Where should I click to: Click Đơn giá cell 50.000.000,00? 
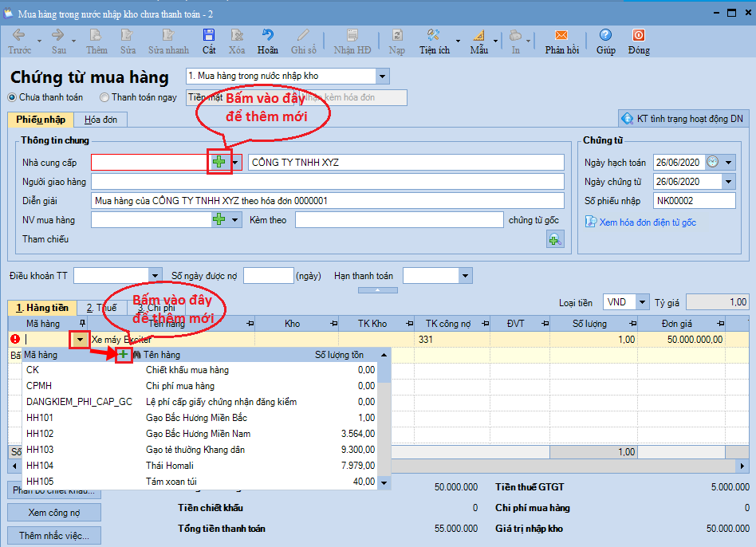tap(681, 340)
